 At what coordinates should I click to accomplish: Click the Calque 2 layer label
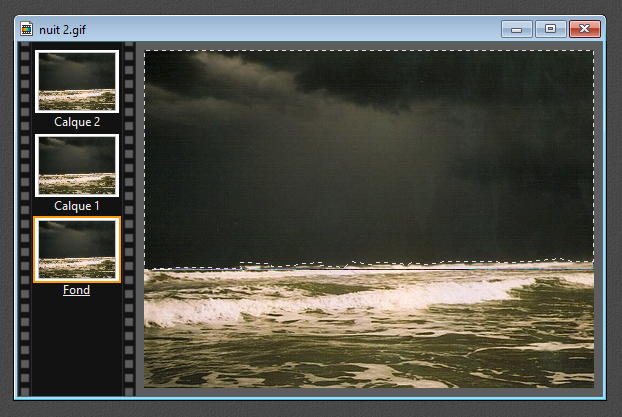click(77, 123)
